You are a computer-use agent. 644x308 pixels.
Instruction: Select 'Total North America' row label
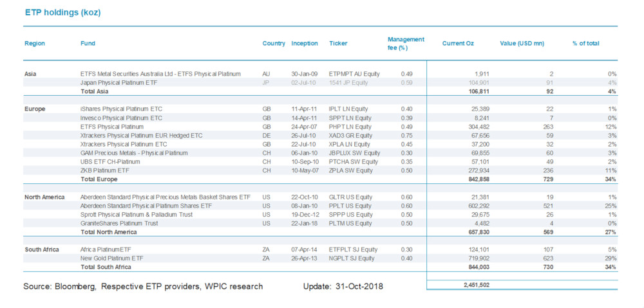109,232
